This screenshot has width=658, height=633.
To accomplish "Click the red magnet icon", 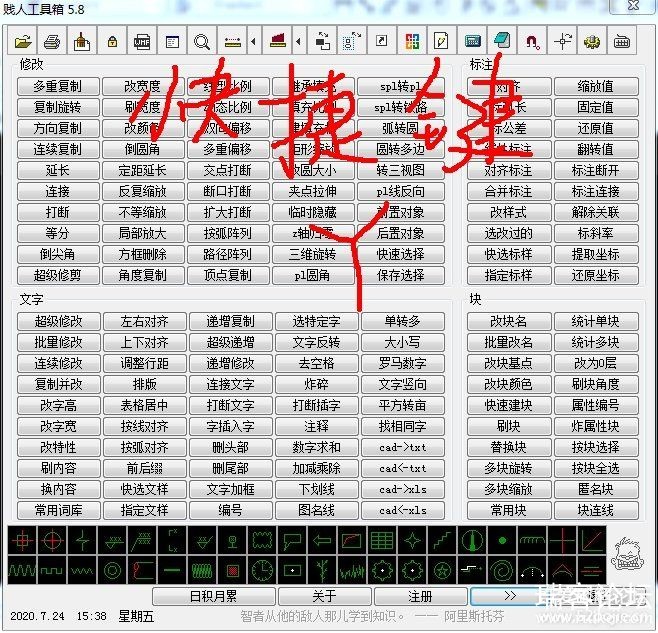I will click(x=532, y=41).
